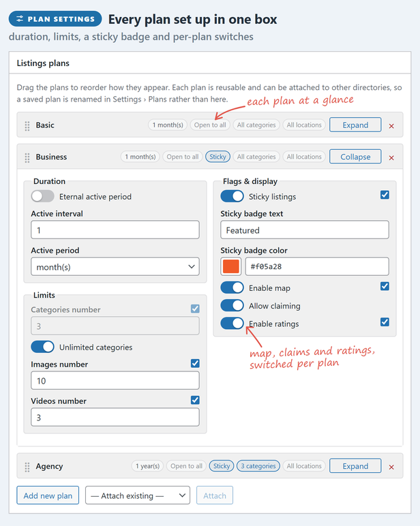Click Agency plan's All locations tag
This screenshot has width=420, height=526.
[x=304, y=466]
